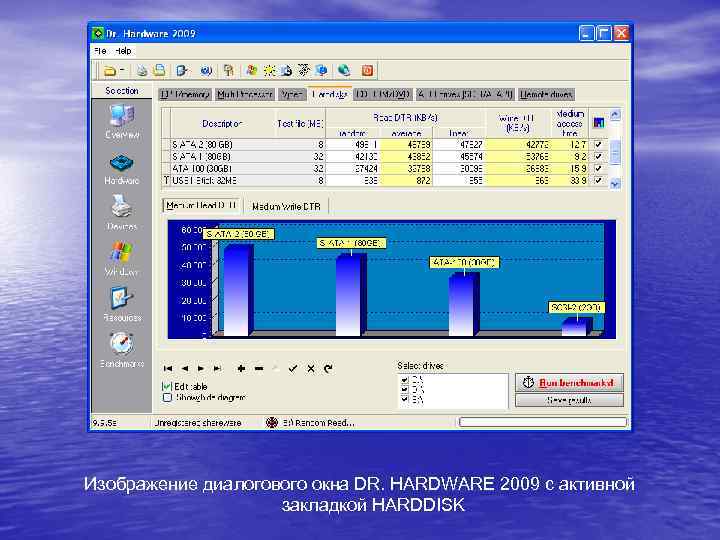Switch to the Remote drives tab
The width and height of the screenshot is (720, 540).
click(x=546, y=95)
